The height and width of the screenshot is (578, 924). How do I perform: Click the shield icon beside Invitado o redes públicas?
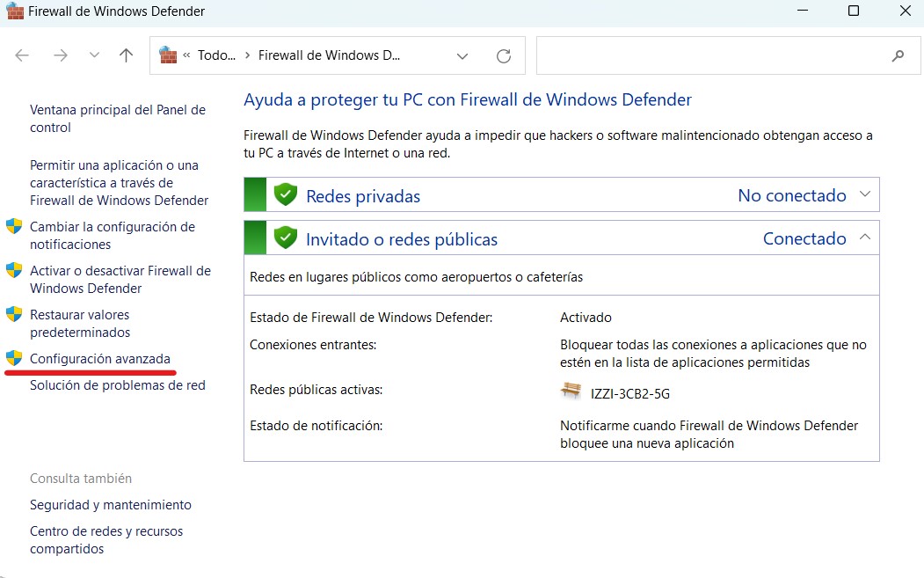tap(285, 238)
